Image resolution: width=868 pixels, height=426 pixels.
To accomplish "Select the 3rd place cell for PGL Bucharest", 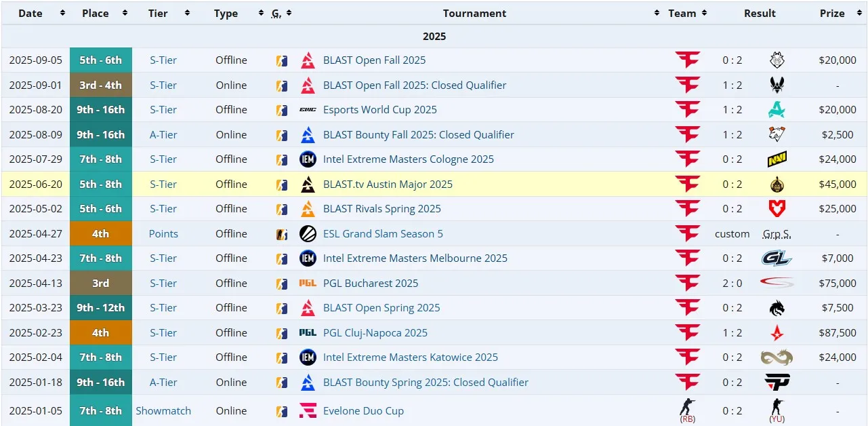I will pyautogui.click(x=100, y=284).
